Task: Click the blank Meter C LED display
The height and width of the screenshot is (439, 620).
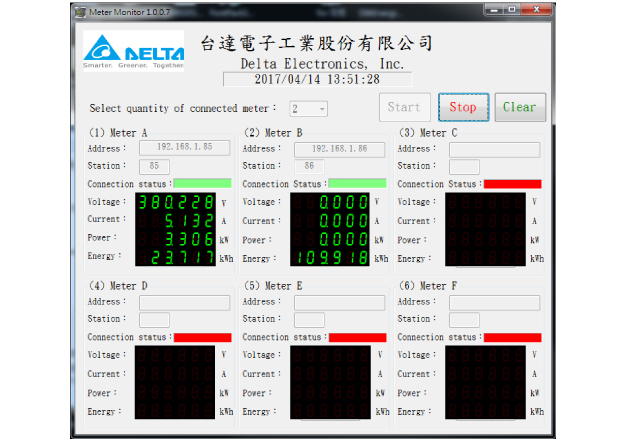Action: (485, 230)
